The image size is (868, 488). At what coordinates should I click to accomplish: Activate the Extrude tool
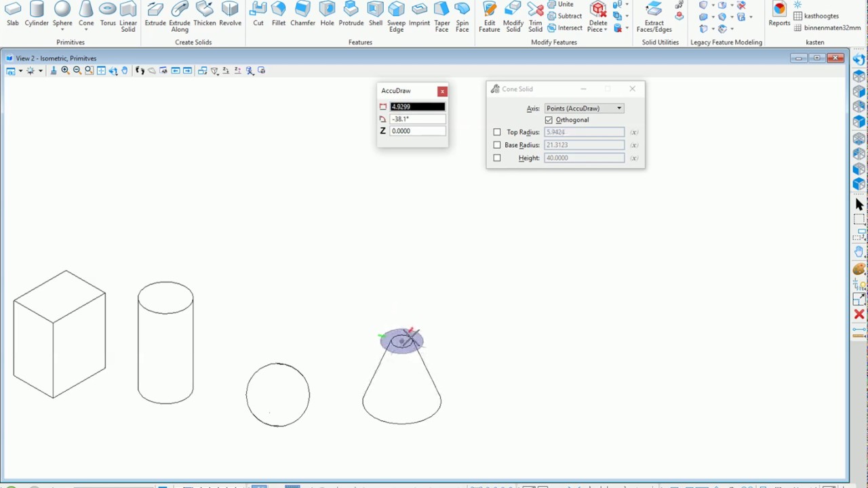point(155,14)
